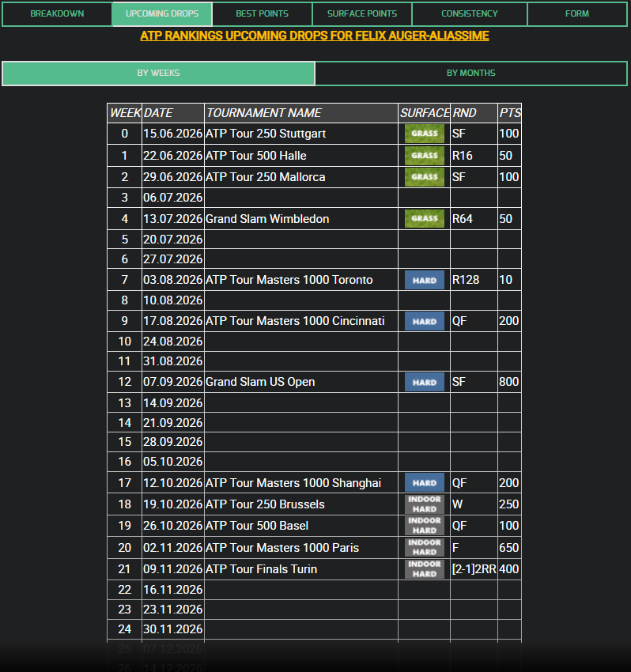Click the W round cell for Brussels
Screen dimensions: 631x672
coord(474,504)
